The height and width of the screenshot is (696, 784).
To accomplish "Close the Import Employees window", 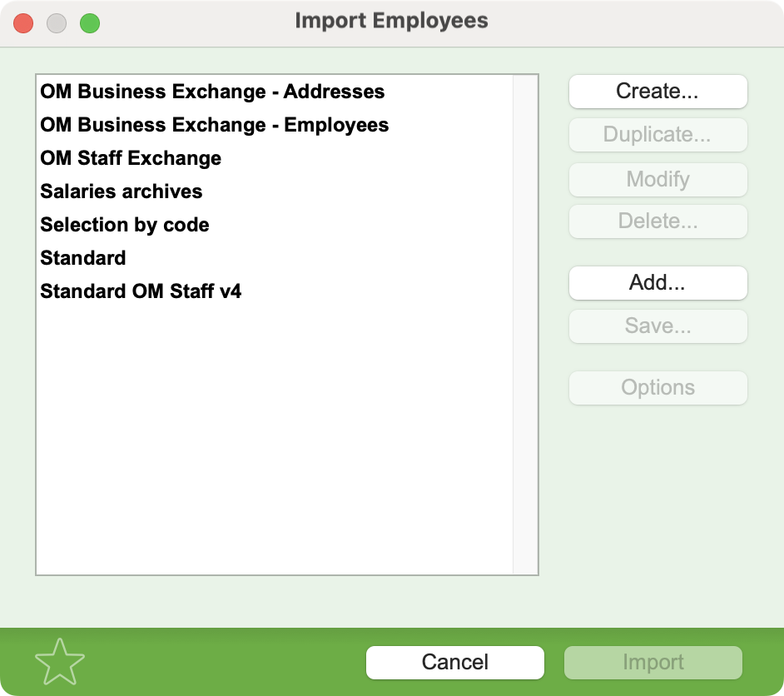I will 23,23.
